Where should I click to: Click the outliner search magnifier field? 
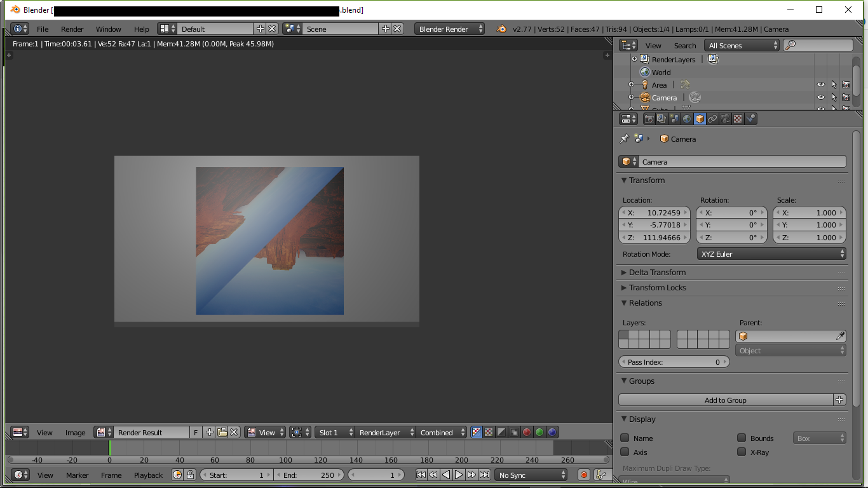click(818, 45)
